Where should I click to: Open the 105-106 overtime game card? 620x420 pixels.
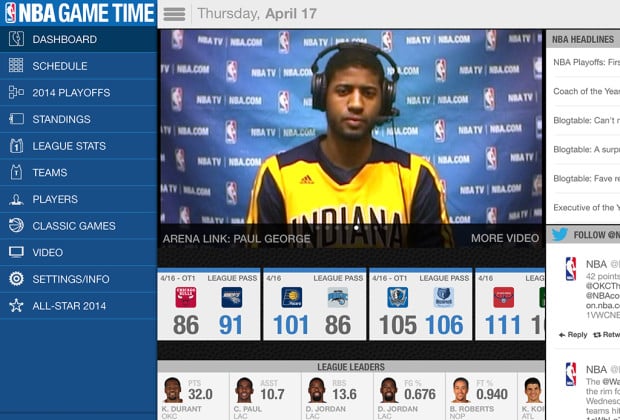[x=421, y=305]
